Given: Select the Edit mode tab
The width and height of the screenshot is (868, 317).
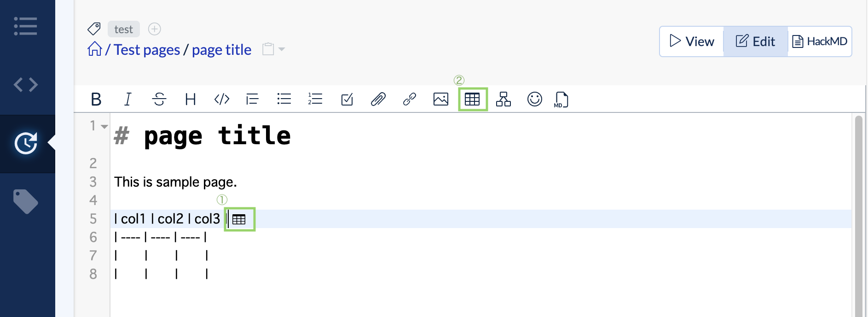Looking at the screenshot, I should coord(755,41).
